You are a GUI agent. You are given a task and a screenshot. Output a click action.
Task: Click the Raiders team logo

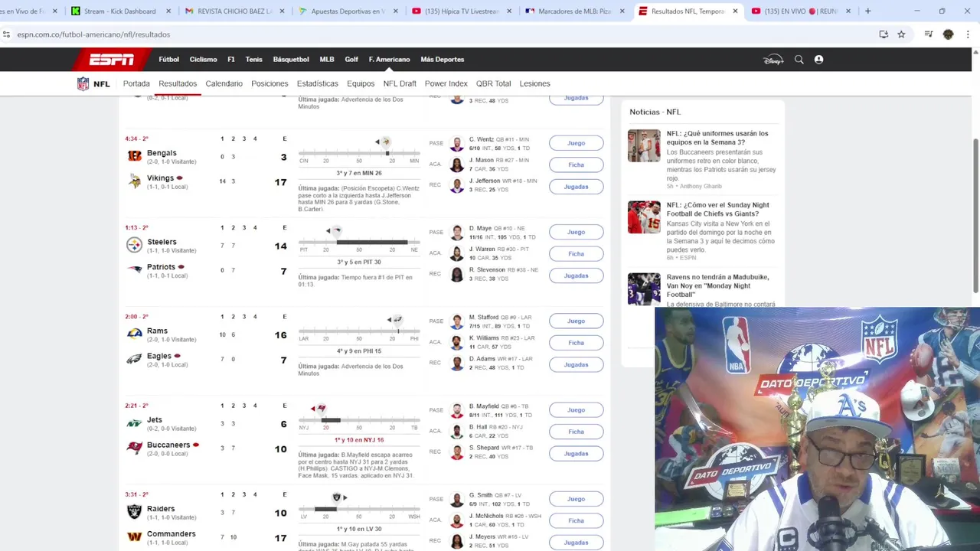point(134,511)
